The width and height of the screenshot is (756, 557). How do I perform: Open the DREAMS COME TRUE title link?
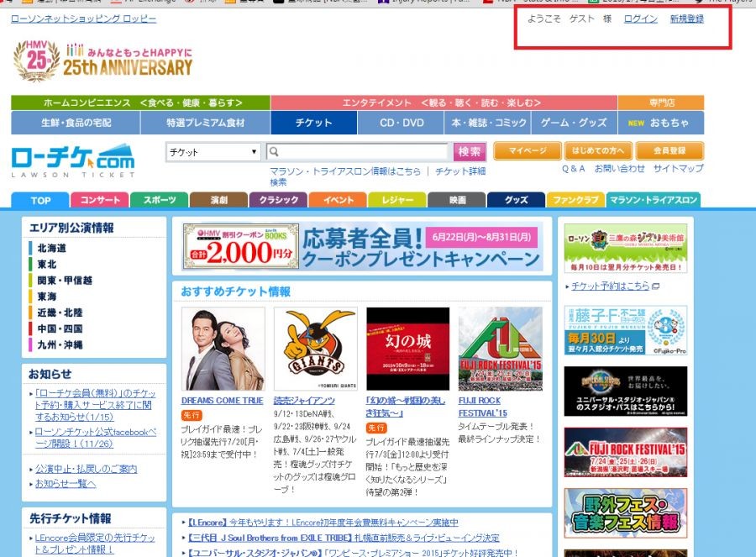click(x=223, y=401)
